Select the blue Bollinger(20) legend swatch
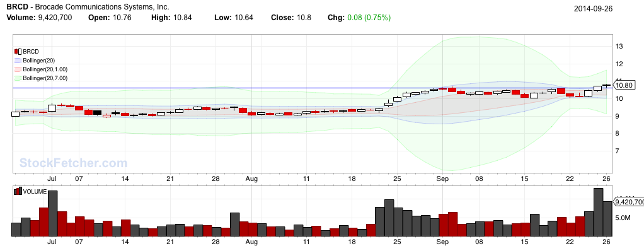The width and height of the screenshot is (644, 246). [18, 61]
